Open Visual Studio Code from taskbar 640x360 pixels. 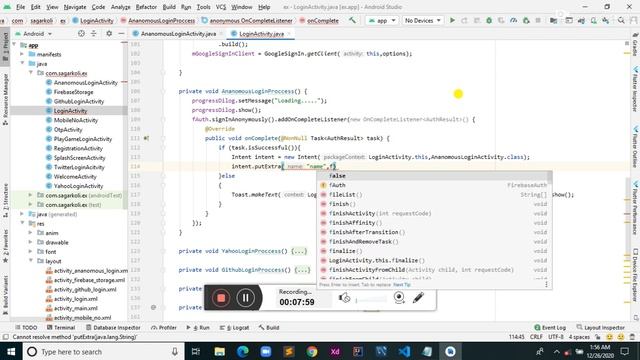[x=404, y=351]
